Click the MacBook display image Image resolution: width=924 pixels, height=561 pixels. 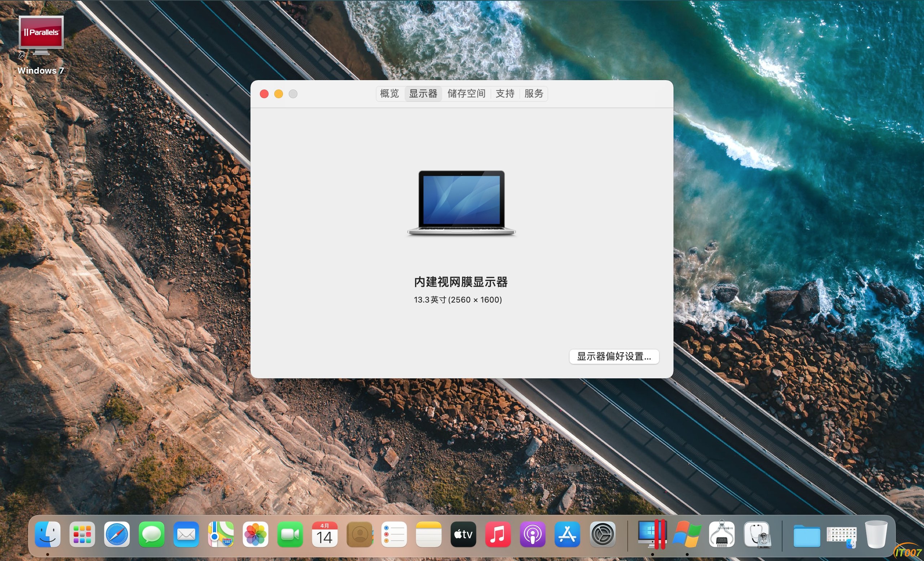point(461,203)
